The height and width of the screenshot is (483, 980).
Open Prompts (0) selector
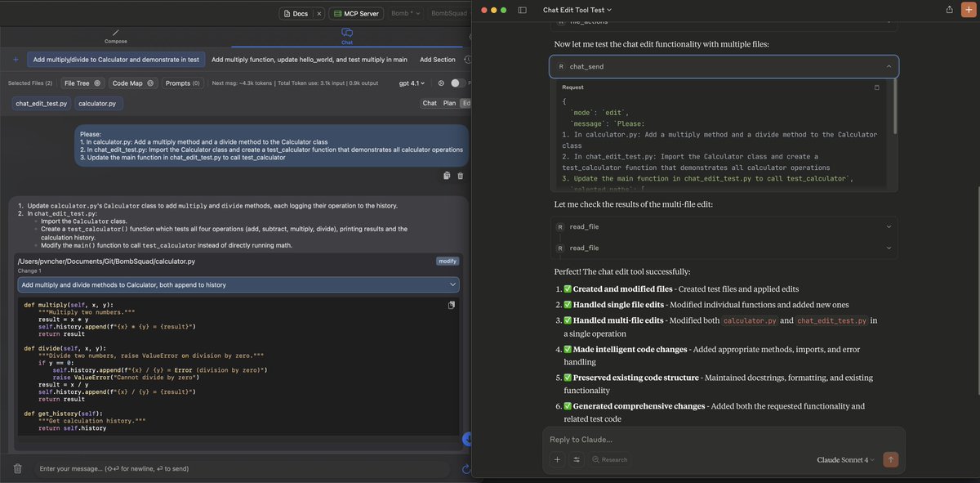point(182,83)
